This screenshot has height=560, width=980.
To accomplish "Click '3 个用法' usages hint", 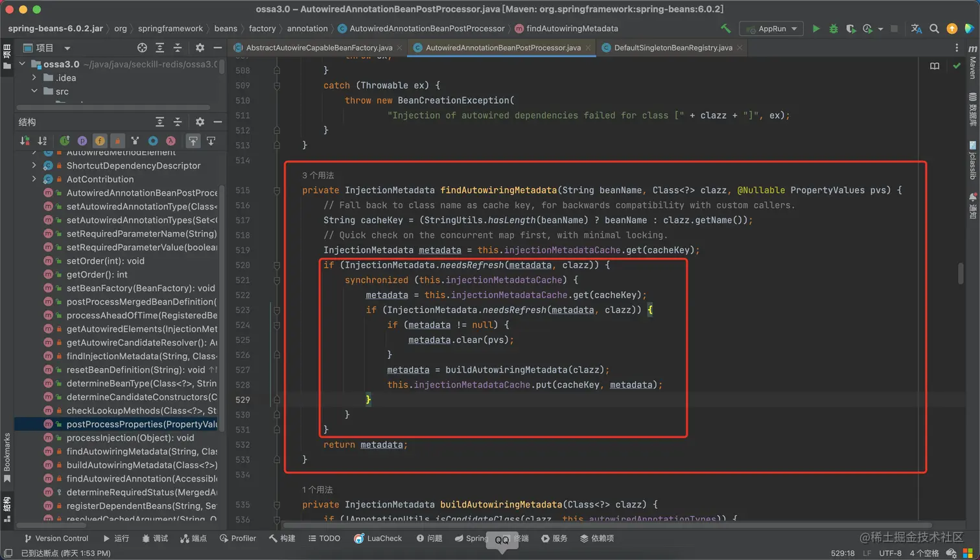I will (318, 176).
